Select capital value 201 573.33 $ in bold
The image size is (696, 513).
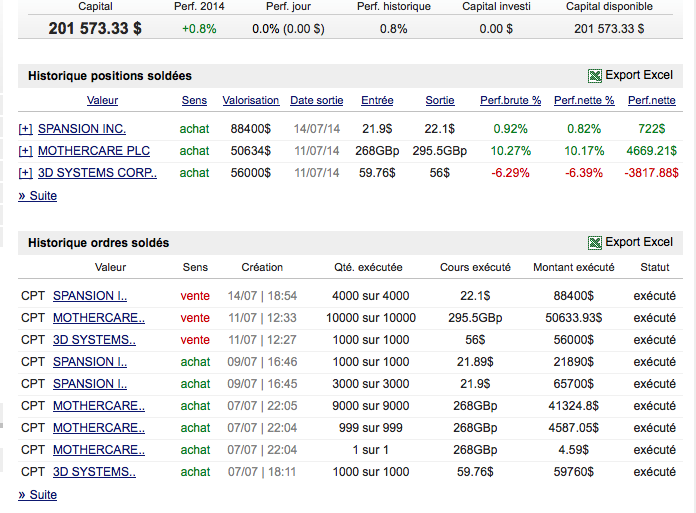95,28
